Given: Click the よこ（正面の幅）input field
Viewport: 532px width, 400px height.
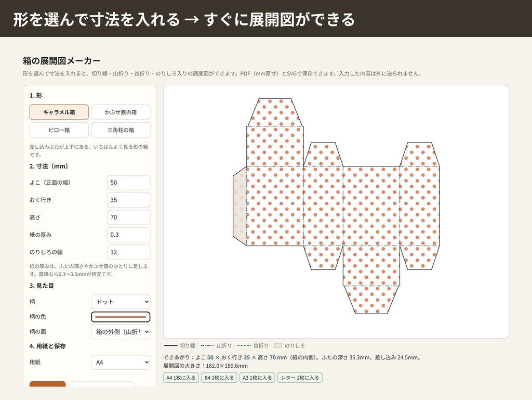Looking at the screenshot, I should click(128, 183).
